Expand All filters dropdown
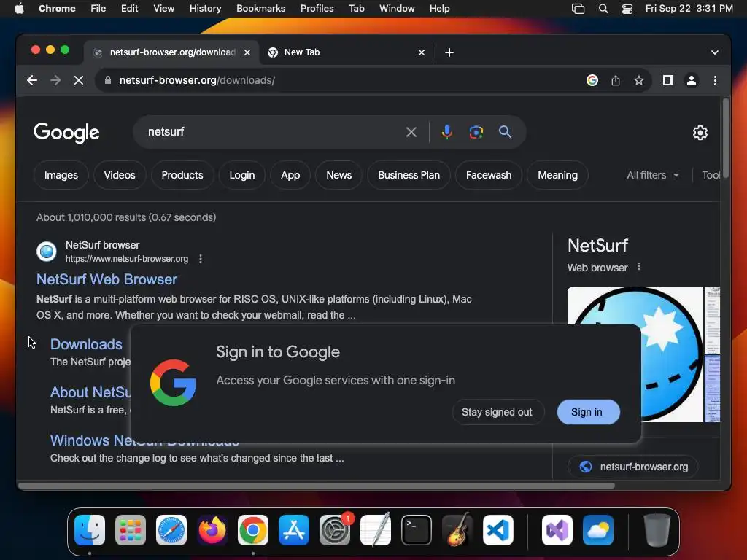This screenshot has height=560, width=747. [x=653, y=175]
